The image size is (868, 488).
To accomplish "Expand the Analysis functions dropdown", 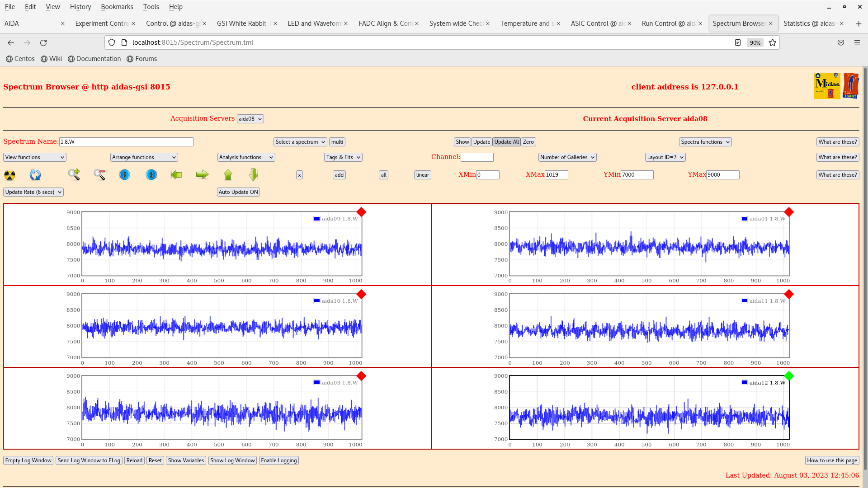I will point(246,157).
